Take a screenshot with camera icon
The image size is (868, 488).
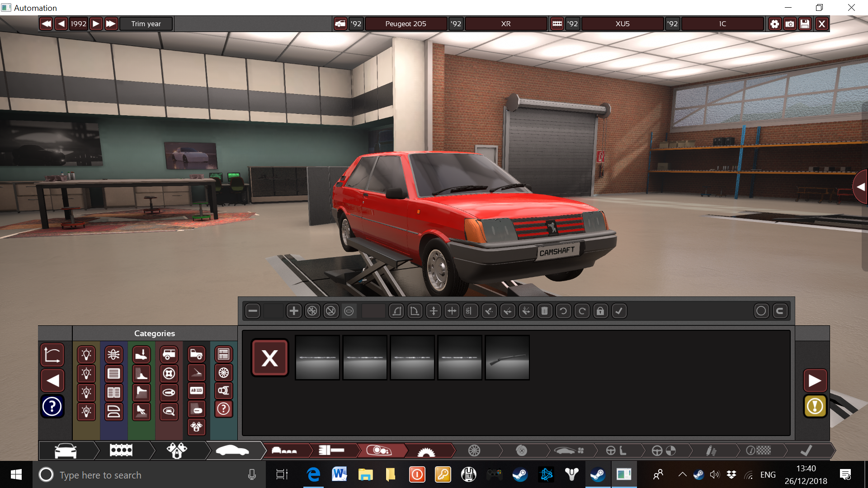790,23
